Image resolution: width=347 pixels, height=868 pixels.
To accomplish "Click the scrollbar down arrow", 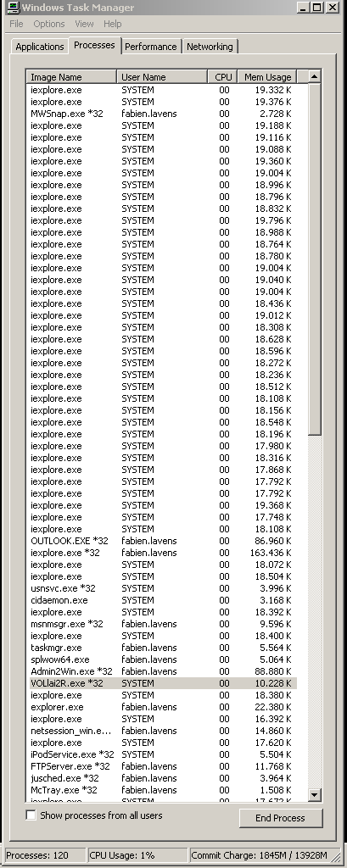I will [x=314, y=795].
